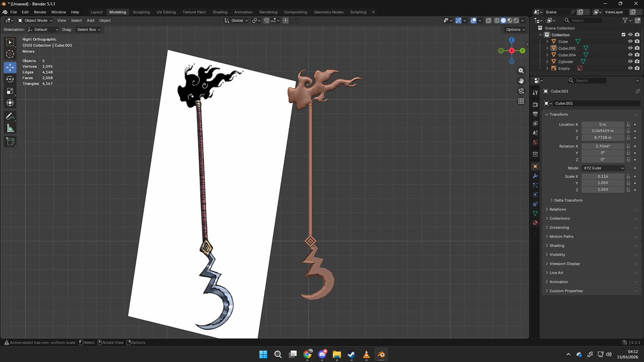Open the World properties tab
644x362 pixels.
point(535,142)
